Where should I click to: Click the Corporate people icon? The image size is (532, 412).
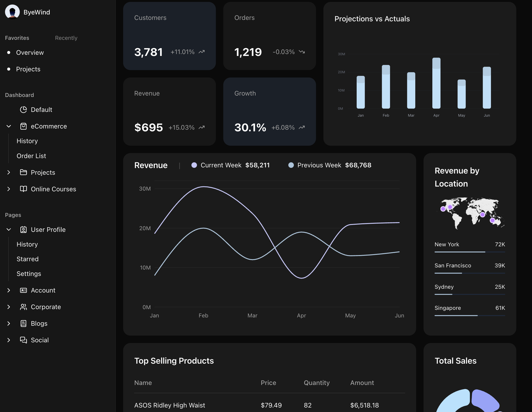point(23,307)
